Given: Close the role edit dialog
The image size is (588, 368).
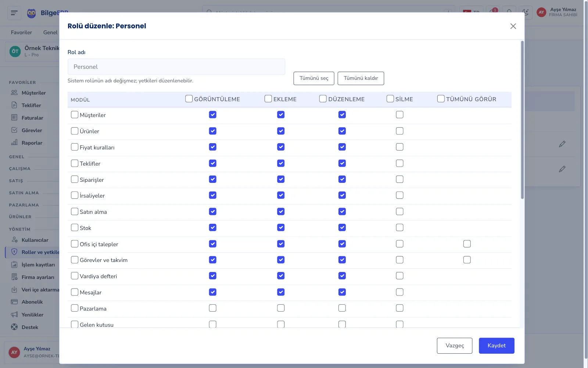Looking at the screenshot, I should (513, 26).
